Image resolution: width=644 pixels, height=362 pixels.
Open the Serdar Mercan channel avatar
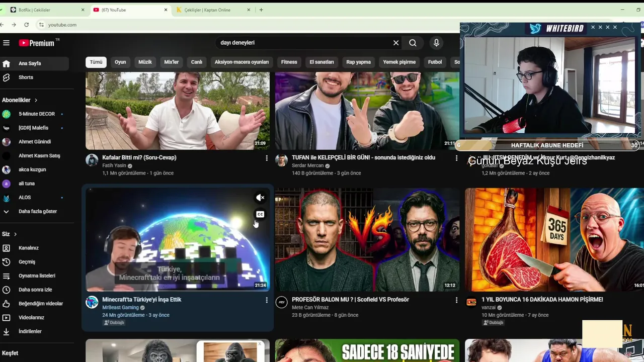[281, 160]
